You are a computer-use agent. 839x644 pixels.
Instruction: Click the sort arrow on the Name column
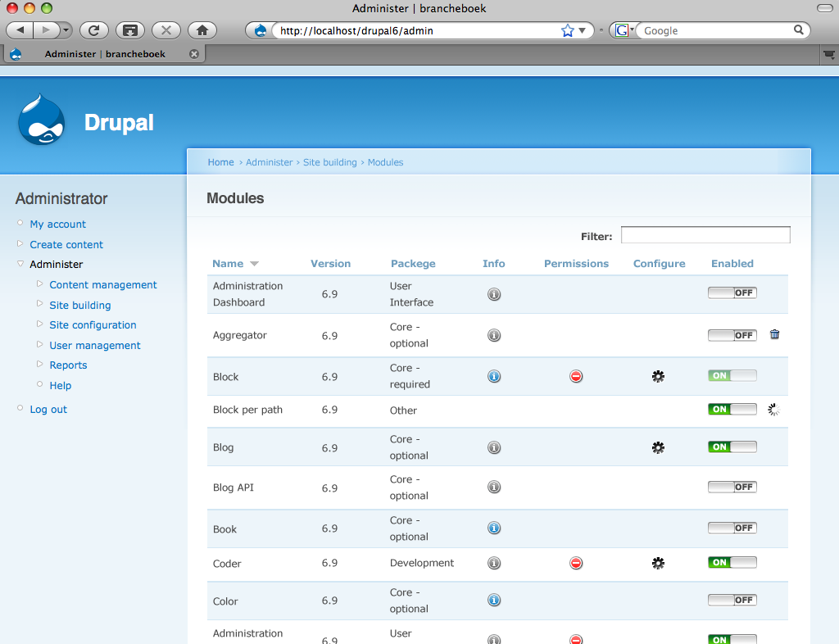(x=254, y=264)
